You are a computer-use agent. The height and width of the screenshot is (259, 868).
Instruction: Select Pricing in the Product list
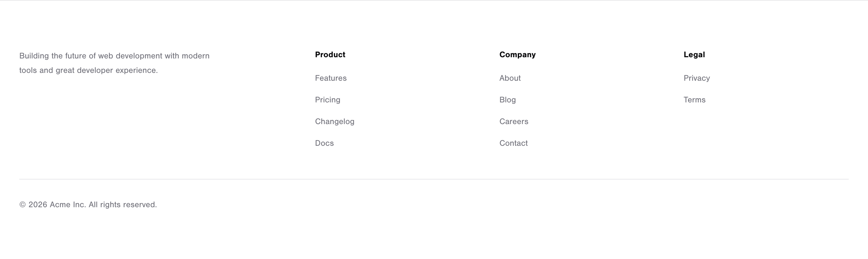327,100
